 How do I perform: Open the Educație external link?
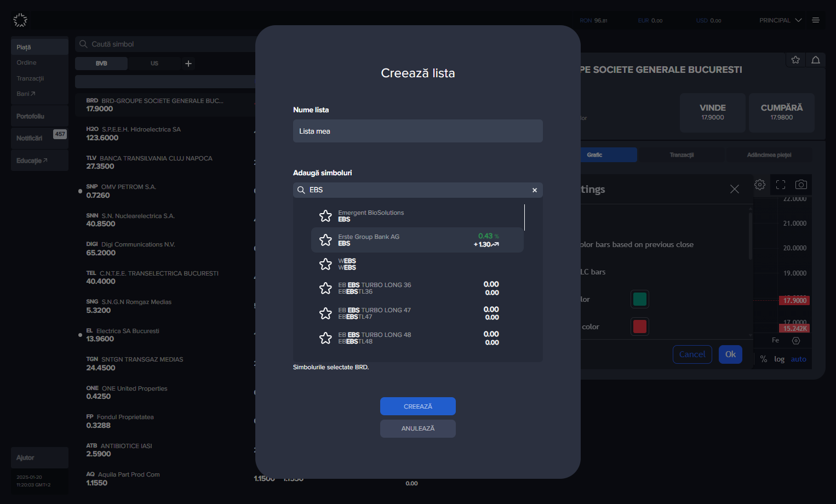coord(39,161)
